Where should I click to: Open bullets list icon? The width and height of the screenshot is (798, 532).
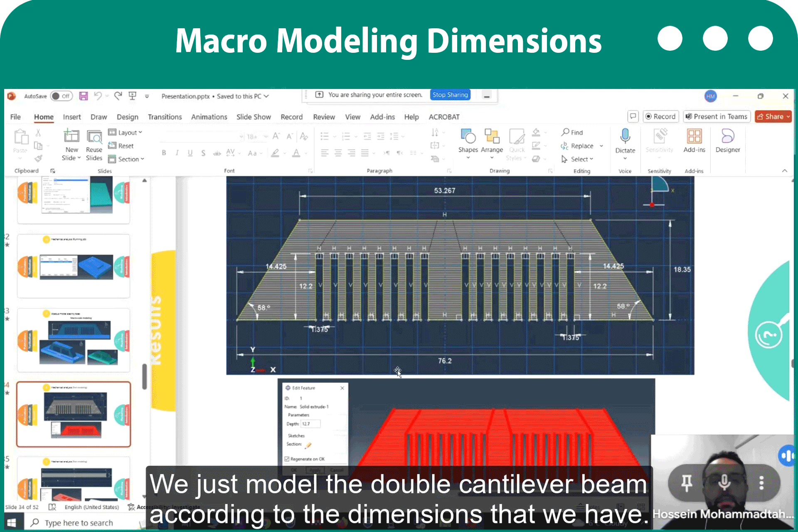pyautogui.click(x=325, y=136)
